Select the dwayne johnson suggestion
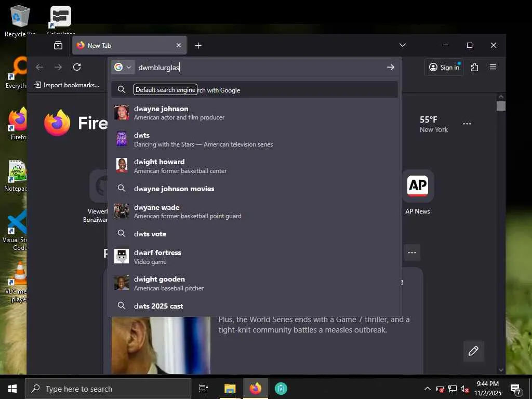The image size is (532, 399). [255, 113]
